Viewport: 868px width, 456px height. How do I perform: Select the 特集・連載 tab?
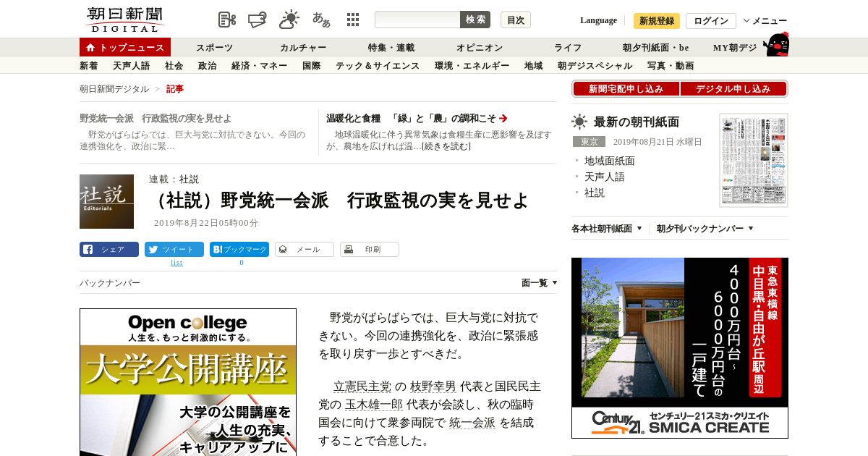[x=391, y=48]
